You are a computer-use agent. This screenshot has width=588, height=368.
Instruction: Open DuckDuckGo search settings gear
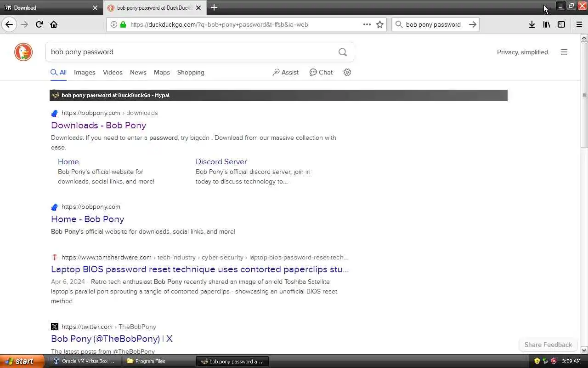pyautogui.click(x=347, y=72)
